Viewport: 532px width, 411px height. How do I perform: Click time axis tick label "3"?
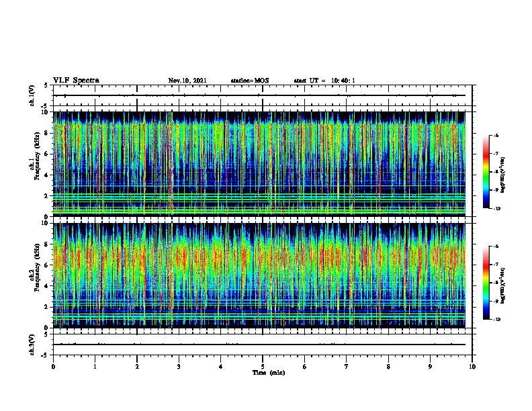[179, 367]
